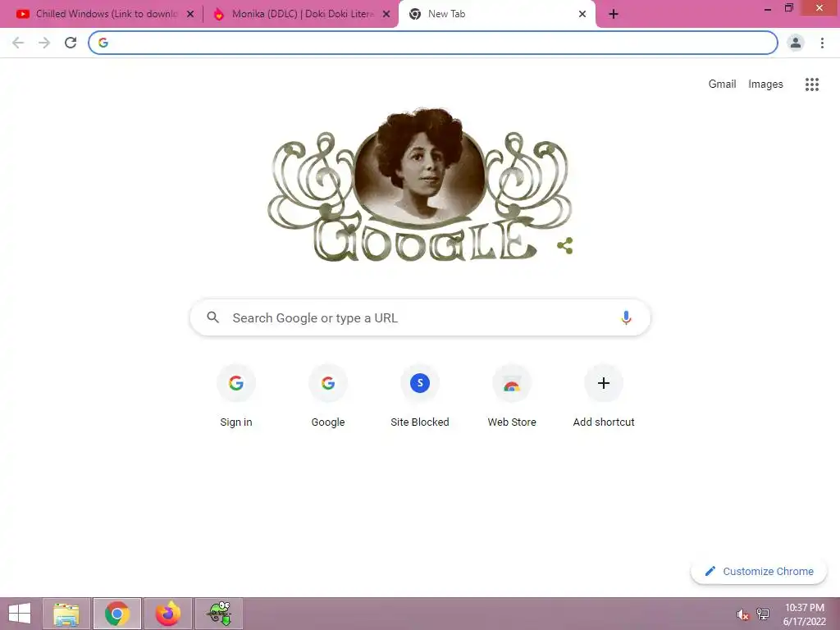Image resolution: width=840 pixels, height=630 pixels.
Task: Open a new tab with plus button
Action: (614, 14)
